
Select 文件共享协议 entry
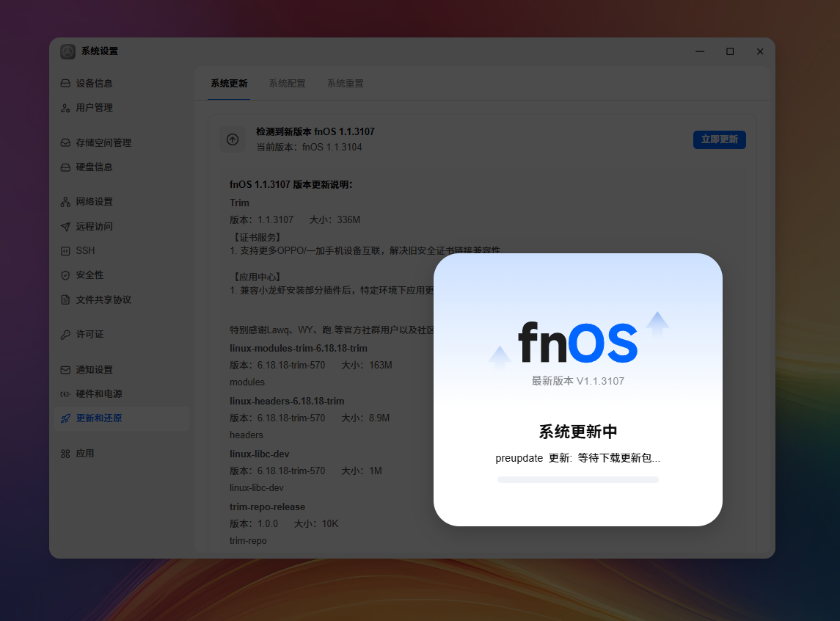pyautogui.click(x=122, y=299)
